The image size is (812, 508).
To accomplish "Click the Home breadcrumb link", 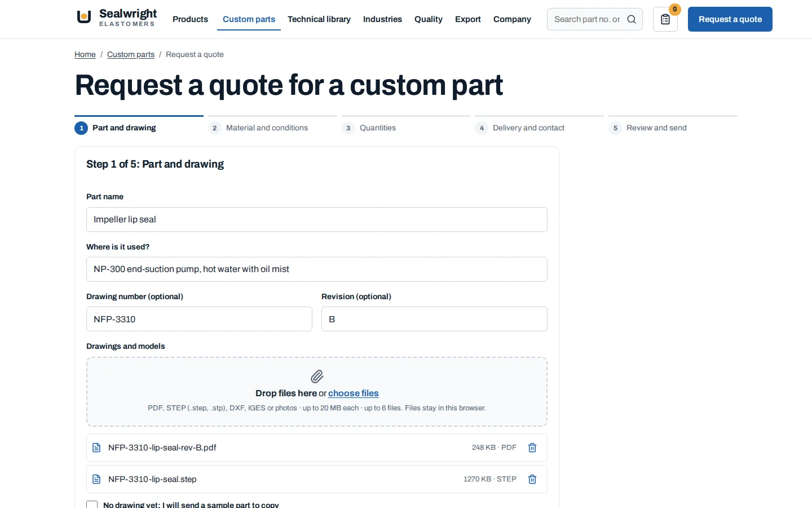I will pos(85,54).
